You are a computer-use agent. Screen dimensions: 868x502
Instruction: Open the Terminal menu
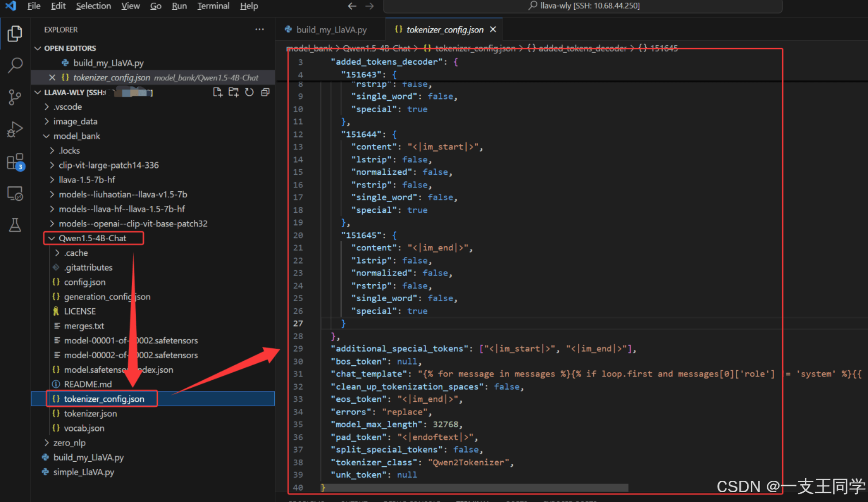point(213,6)
